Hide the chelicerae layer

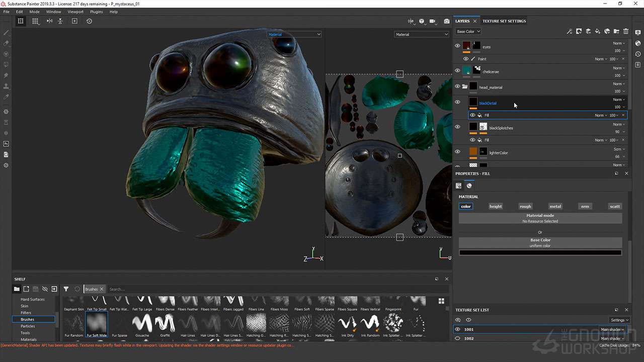coord(457,70)
